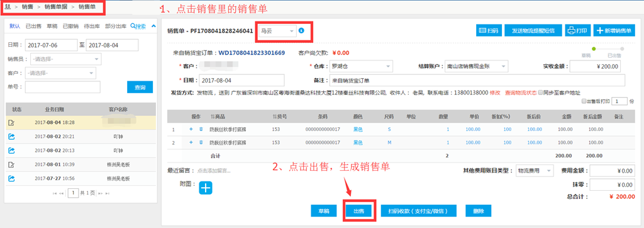
Task: Go to last page of order list
Action: tap(107, 193)
